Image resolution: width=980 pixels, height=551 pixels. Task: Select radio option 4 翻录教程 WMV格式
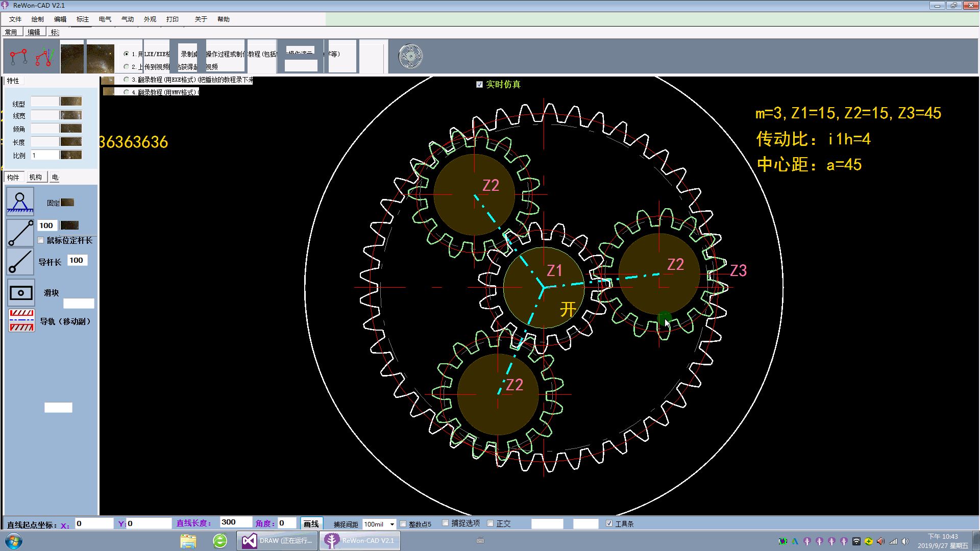point(126,92)
